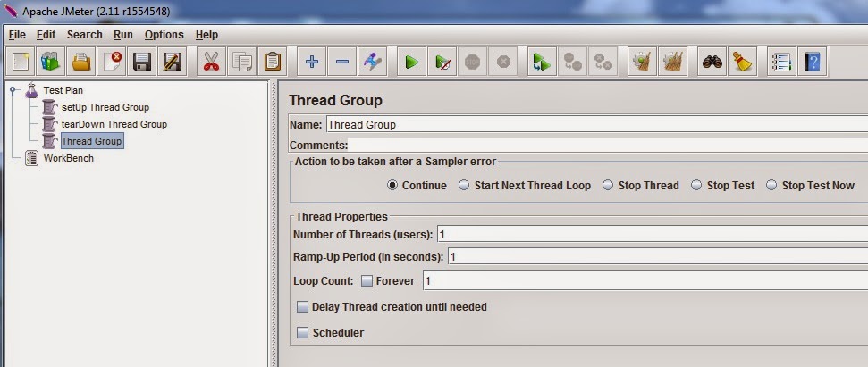Open the File menu
Screen dimensions: 868x367
[x=17, y=34]
